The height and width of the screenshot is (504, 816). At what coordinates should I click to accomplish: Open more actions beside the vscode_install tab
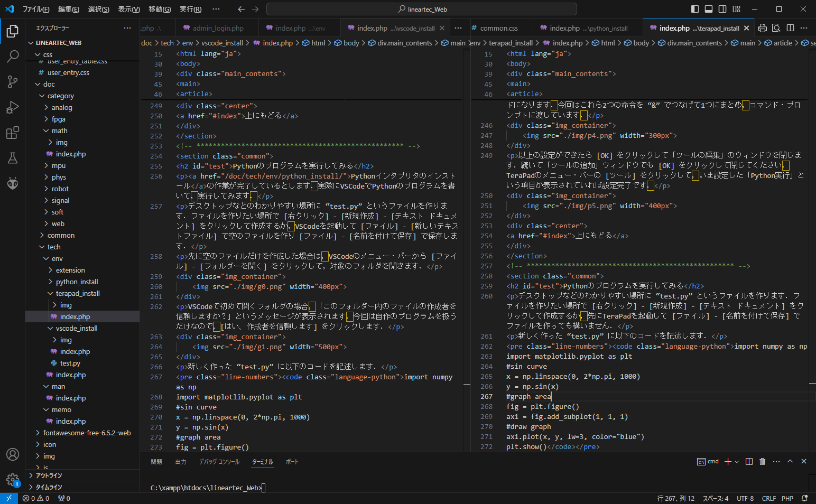pos(458,28)
